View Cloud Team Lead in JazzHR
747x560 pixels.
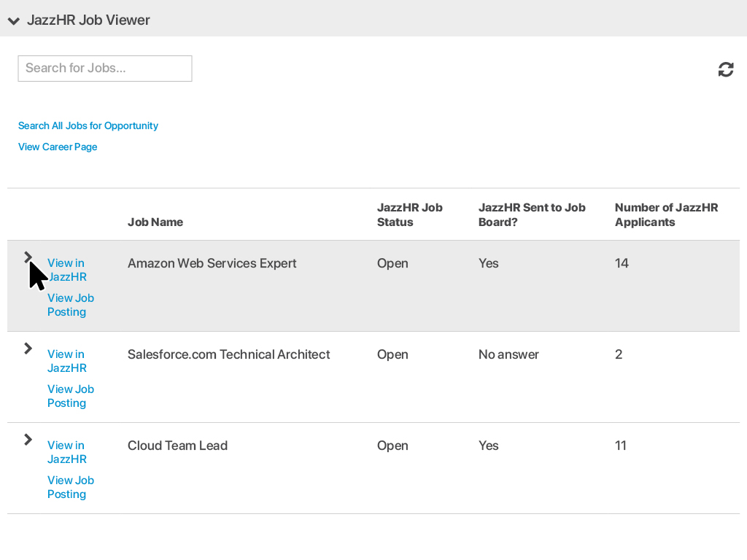click(66, 452)
